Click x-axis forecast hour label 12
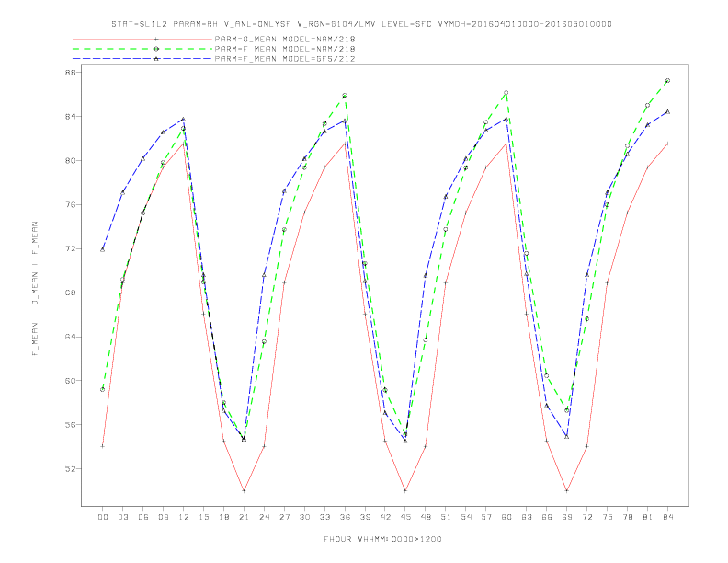The width and height of the screenshot is (728, 563). [x=184, y=517]
